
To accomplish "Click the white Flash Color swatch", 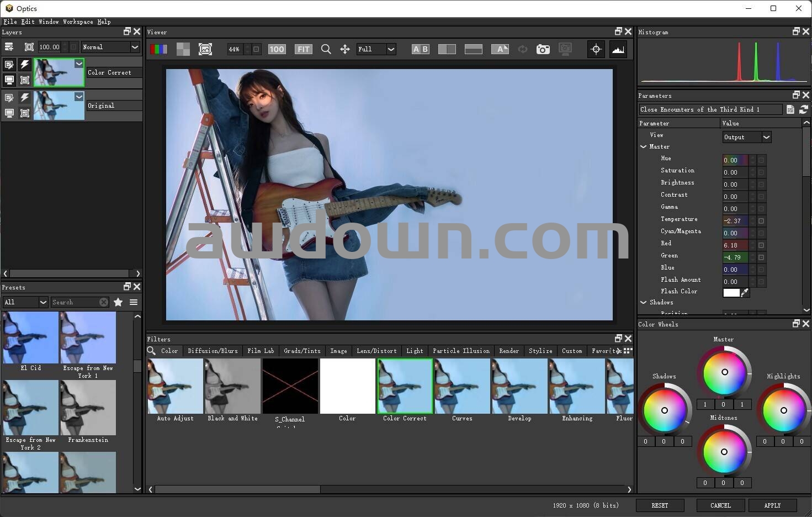I will point(731,293).
